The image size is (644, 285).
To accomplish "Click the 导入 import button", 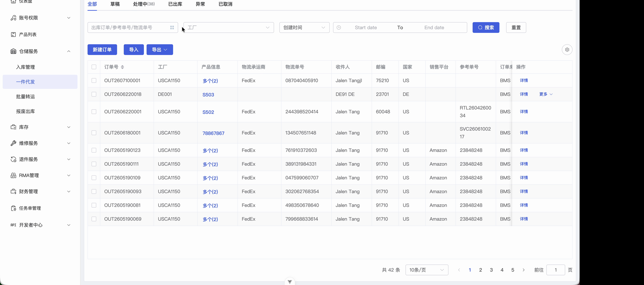I will pos(134,50).
